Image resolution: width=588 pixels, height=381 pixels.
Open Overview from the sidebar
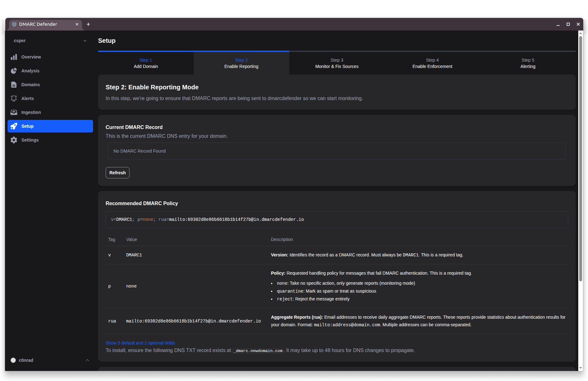31,57
